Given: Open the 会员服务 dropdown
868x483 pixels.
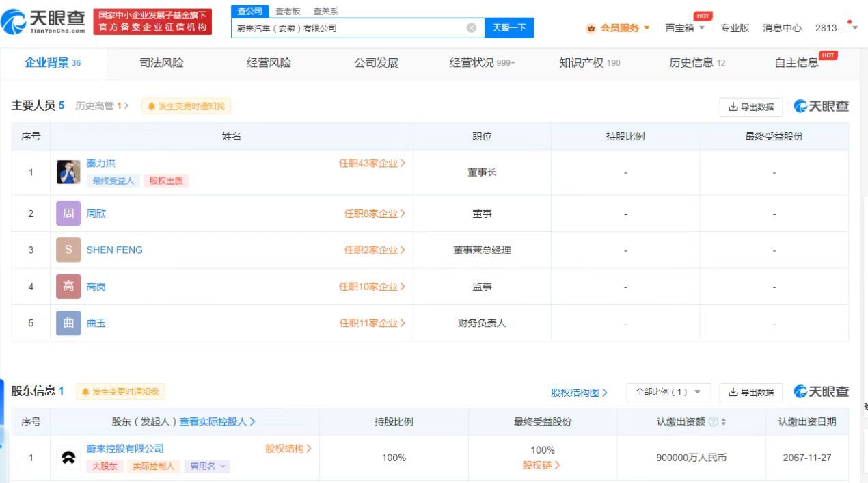Looking at the screenshot, I should 622,28.
